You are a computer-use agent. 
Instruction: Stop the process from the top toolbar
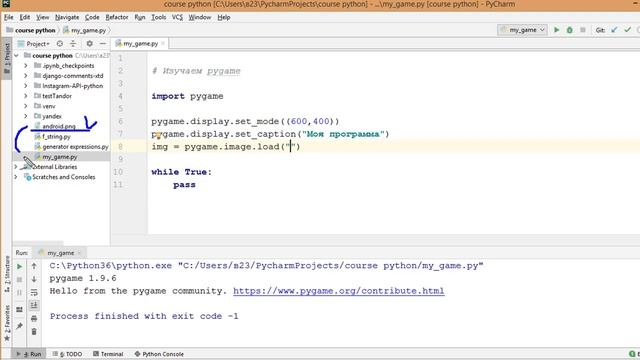(583, 30)
